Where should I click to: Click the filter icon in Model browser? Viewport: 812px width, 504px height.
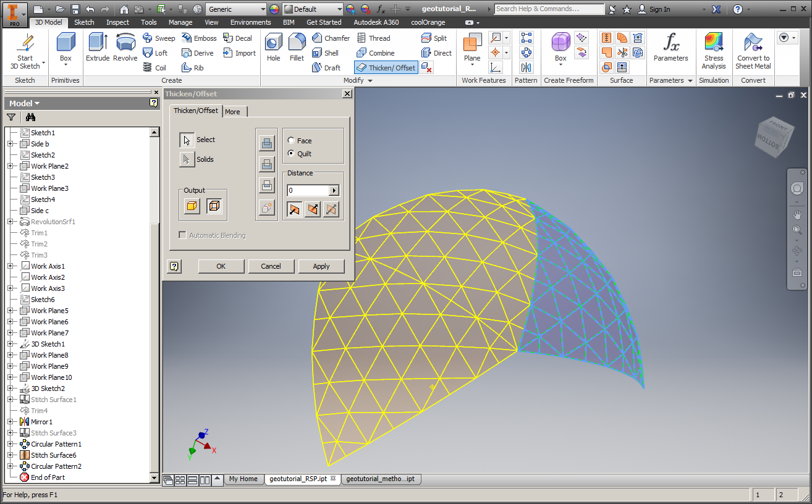[x=11, y=117]
